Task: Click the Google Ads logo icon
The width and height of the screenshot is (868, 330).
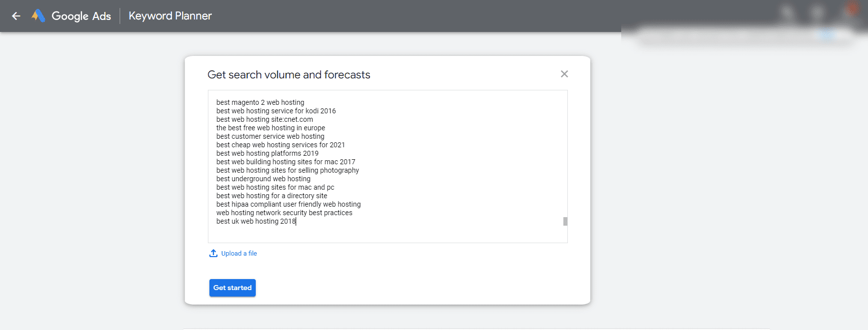Action: (x=38, y=16)
